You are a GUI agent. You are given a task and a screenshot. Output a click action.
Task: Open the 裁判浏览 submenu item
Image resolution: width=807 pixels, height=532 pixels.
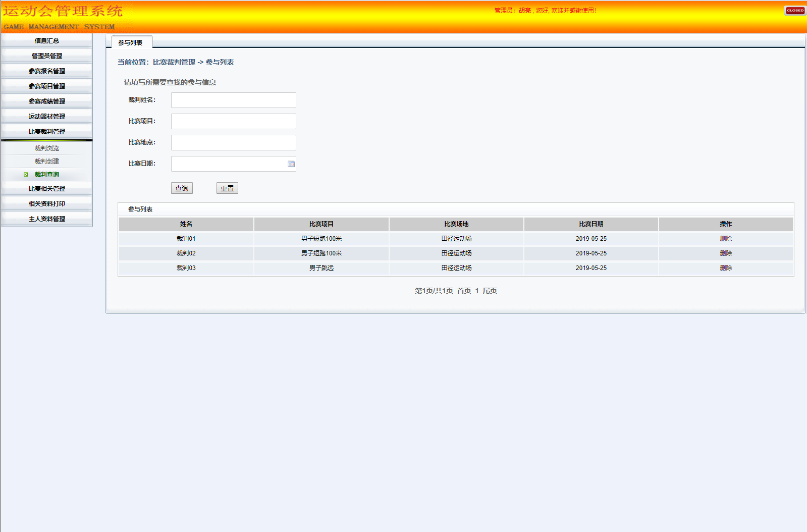[47, 148]
